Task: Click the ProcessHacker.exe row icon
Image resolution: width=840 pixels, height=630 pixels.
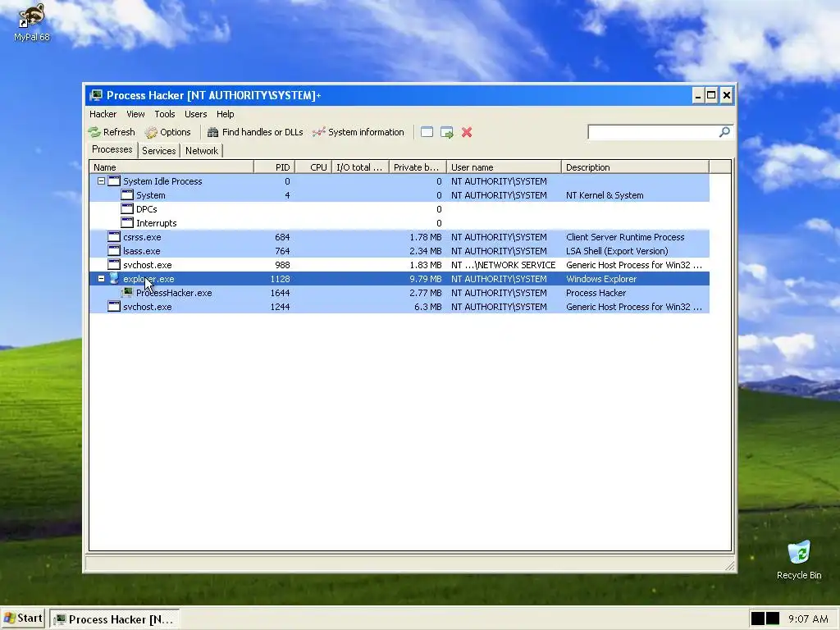Action: (x=127, y=292)
